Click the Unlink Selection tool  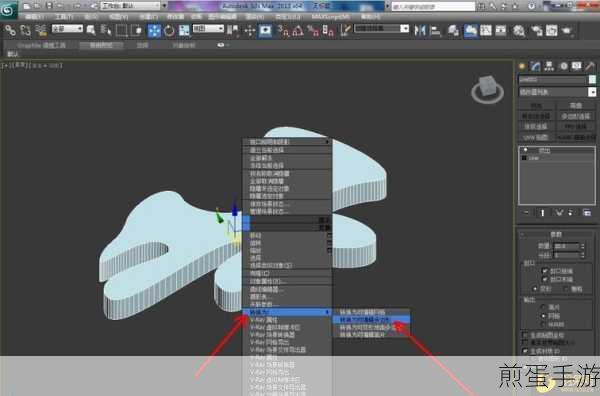click(x=26, y=30)
